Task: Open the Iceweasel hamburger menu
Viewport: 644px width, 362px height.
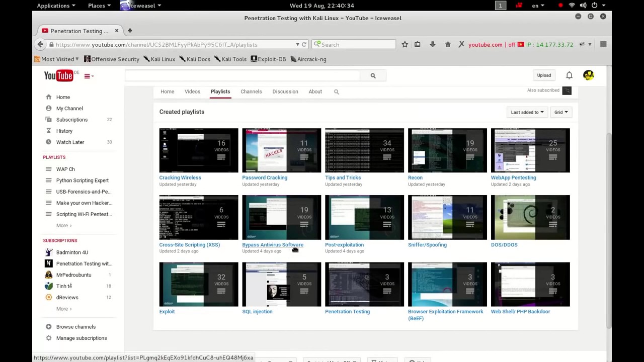Action: (603, 44)
